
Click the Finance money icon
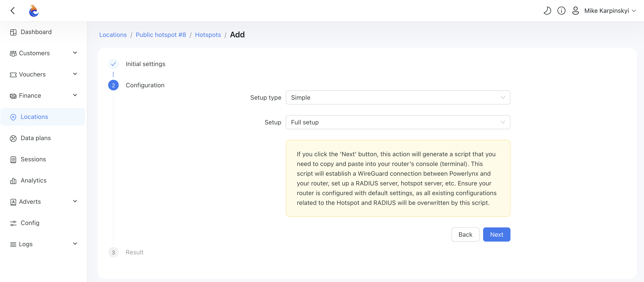tap(13, 96)
